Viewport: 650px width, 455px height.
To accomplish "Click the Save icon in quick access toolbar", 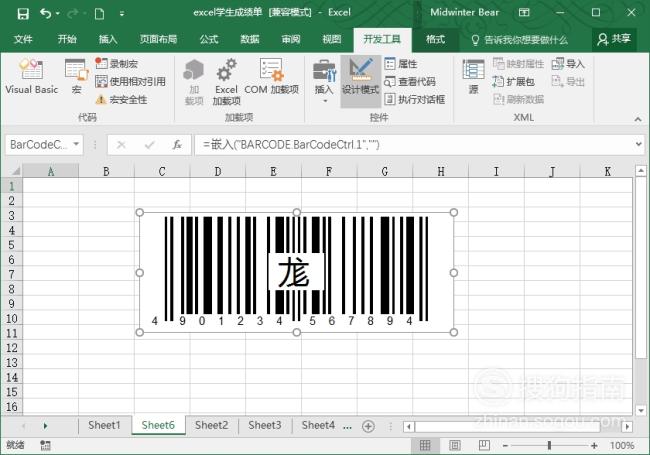I will (23, 14).
